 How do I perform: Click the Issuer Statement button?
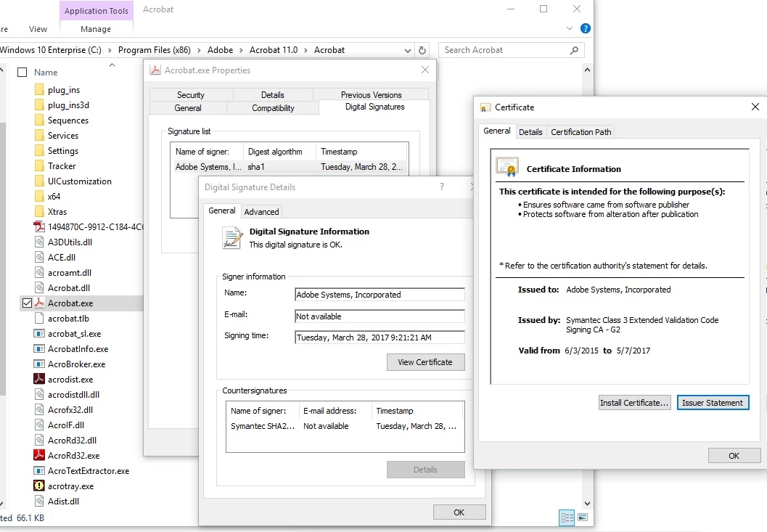[713, 403]
